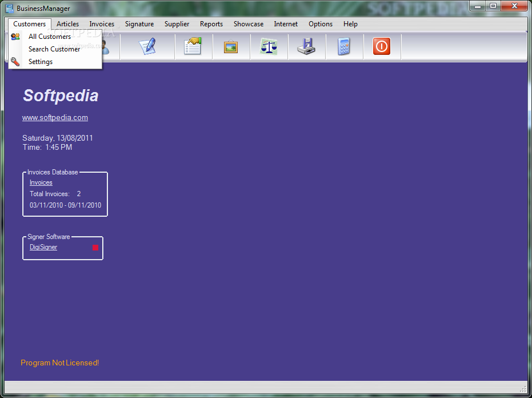Image resolution: width=532 pixels, height=398 pixels.
Task: Select All Customers from the menu
Action: point(55,37)
